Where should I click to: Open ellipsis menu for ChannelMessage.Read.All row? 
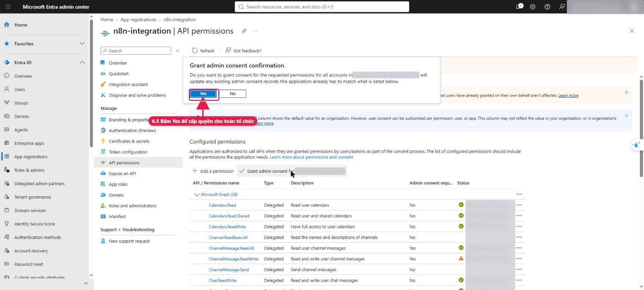(519, 248)
